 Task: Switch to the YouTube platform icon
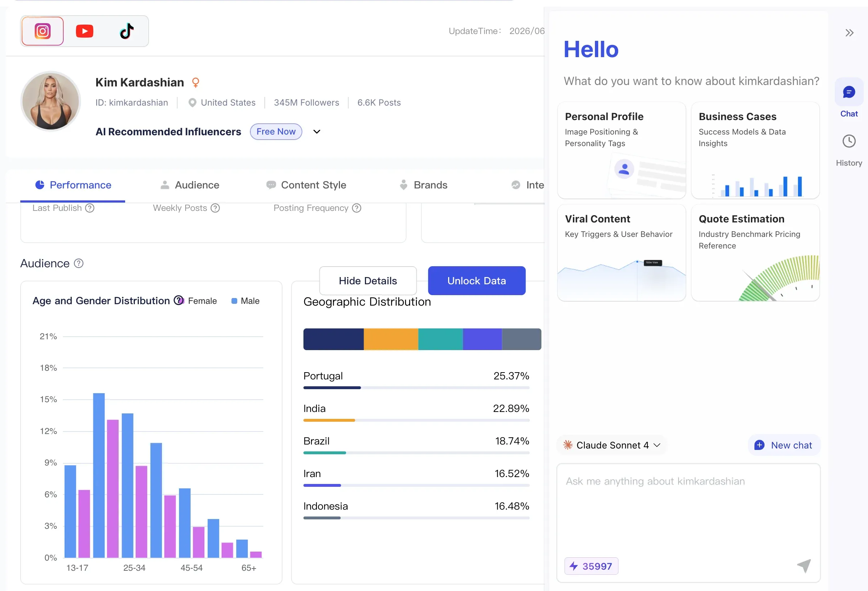coord(84,31)
